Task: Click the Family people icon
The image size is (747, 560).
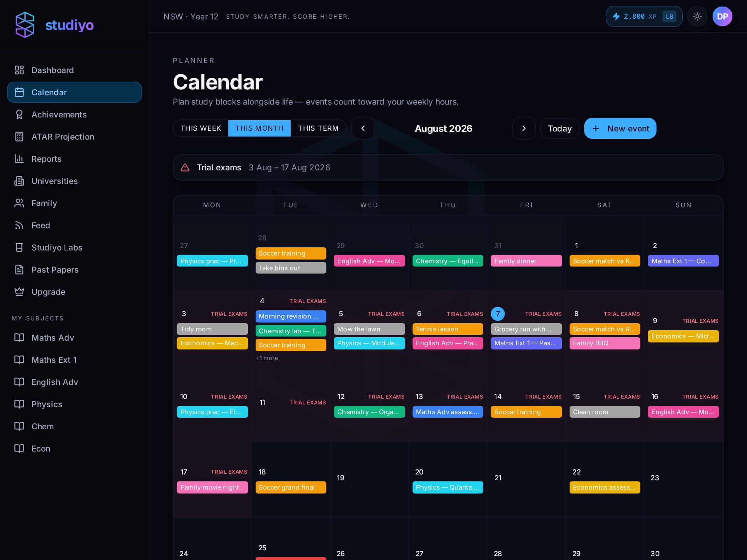Action: [x=19, y=203]
